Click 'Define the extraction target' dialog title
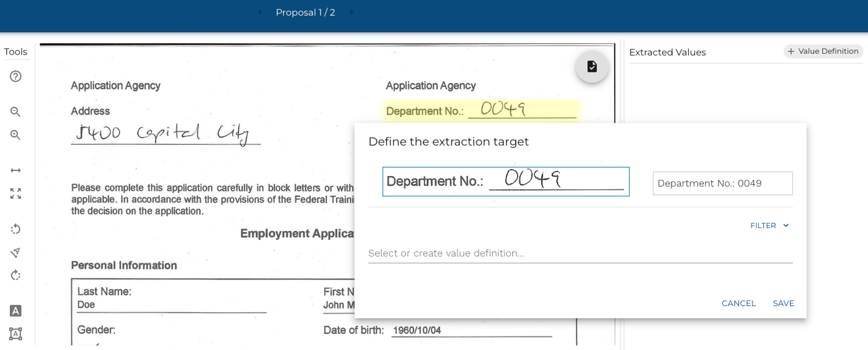 click(x=448, y=142)
